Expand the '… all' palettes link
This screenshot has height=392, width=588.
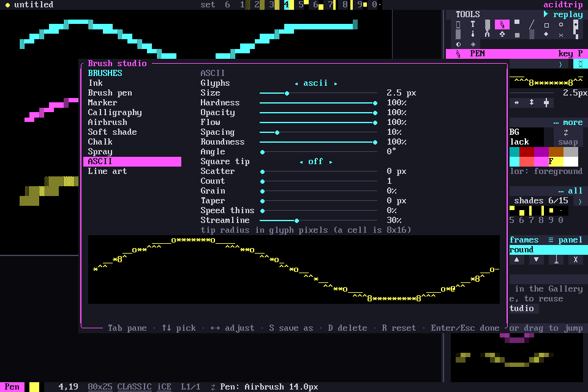pos(570,191)
